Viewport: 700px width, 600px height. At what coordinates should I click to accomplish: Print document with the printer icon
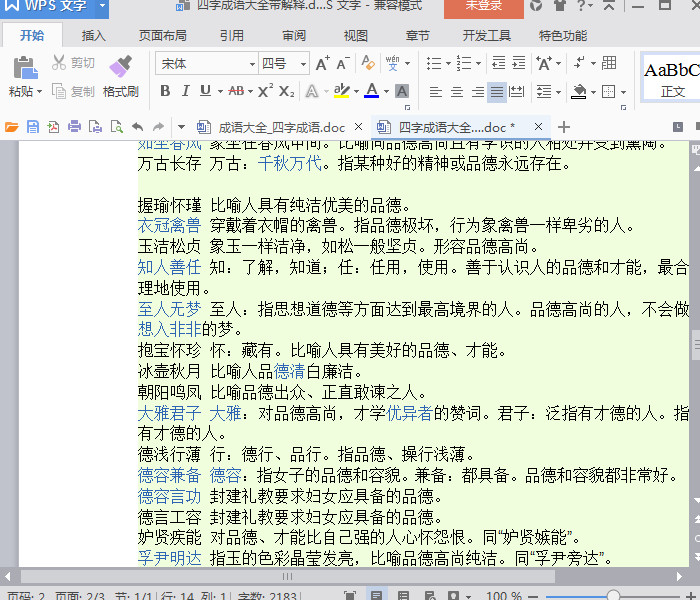pos(74,127)
